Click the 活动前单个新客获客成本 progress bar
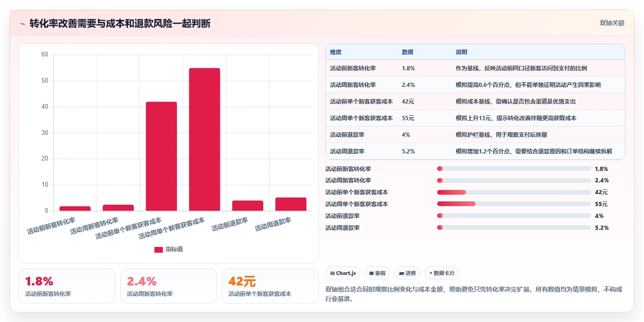 514,192
